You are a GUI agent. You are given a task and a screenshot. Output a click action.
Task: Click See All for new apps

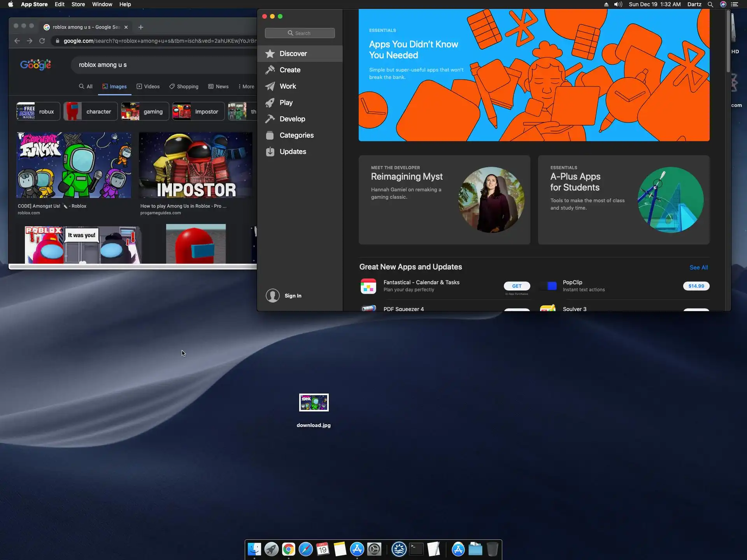(x=698, y=267)
